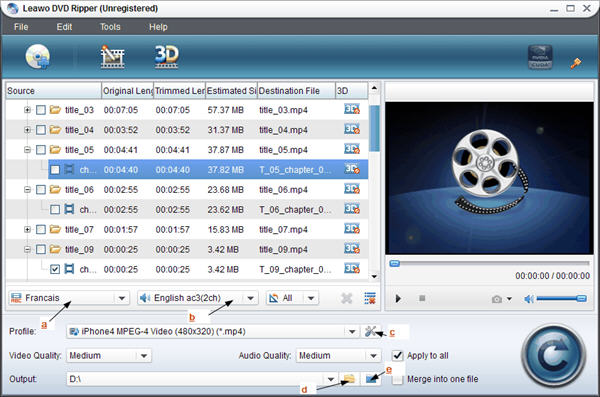Check the title_03 checkbox

pyautogui.click(x=41, y=110)
